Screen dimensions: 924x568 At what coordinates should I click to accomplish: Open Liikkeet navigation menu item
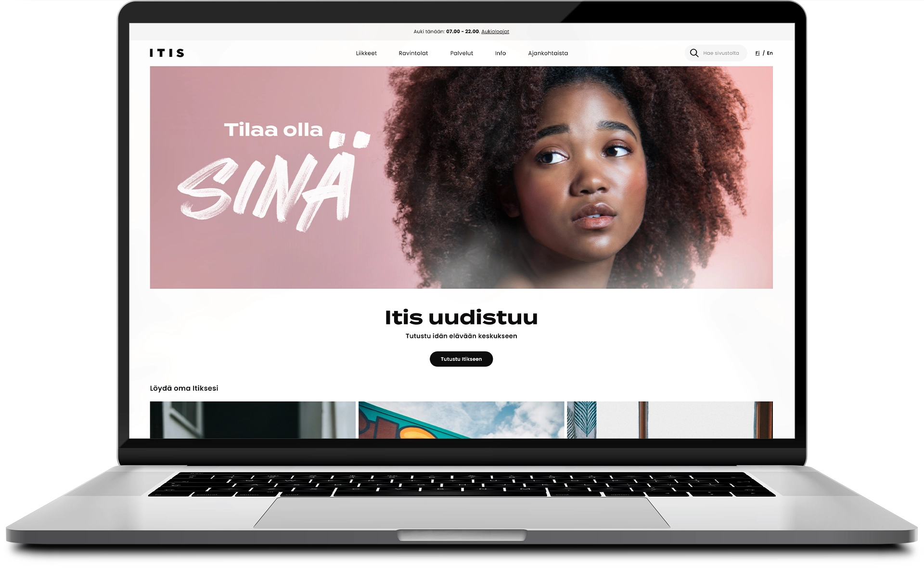pyautogui.click(x=366, y=53)
